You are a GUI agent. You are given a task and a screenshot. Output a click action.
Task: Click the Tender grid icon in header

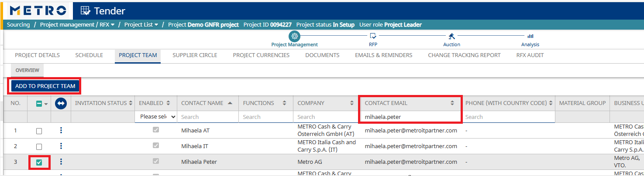click(x=86, y=11)
